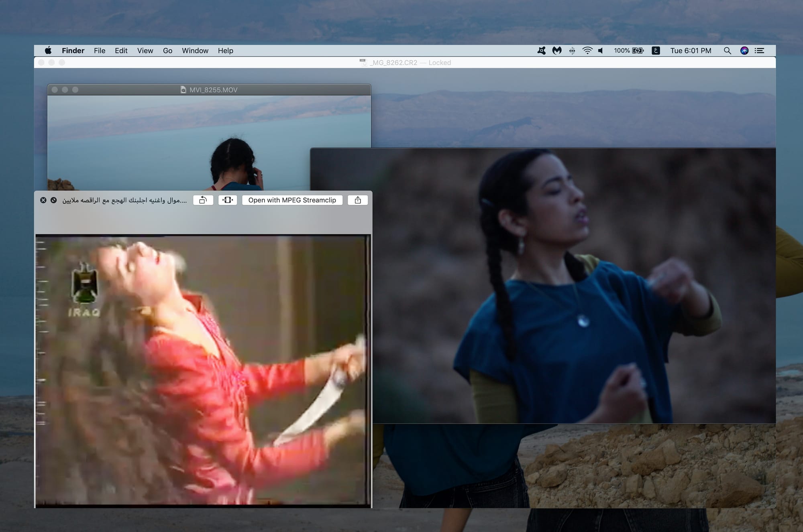Open the Arabic input source menu
The height and width of the screenshot is (532, 803).
tap(656, 51)
